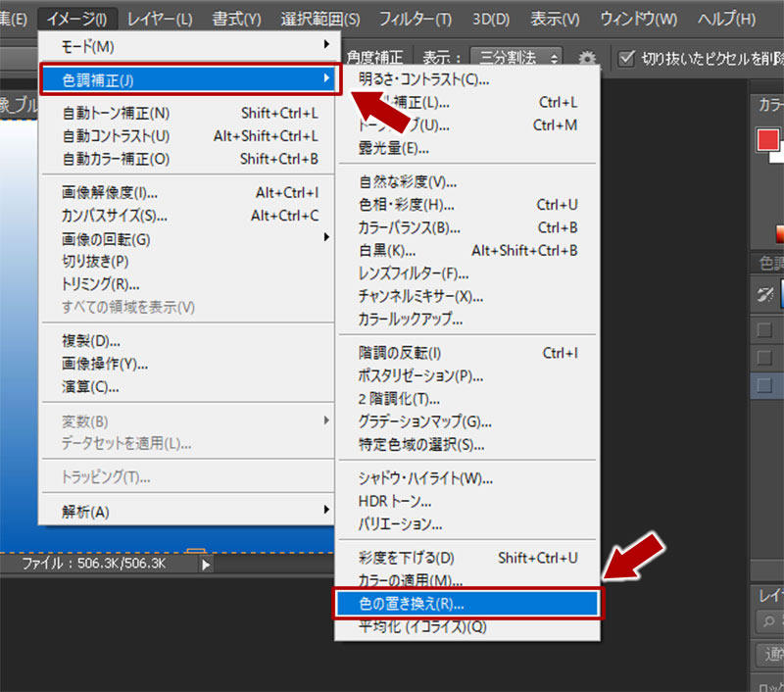Open トリミング(R)... dialog

point(189,284)
